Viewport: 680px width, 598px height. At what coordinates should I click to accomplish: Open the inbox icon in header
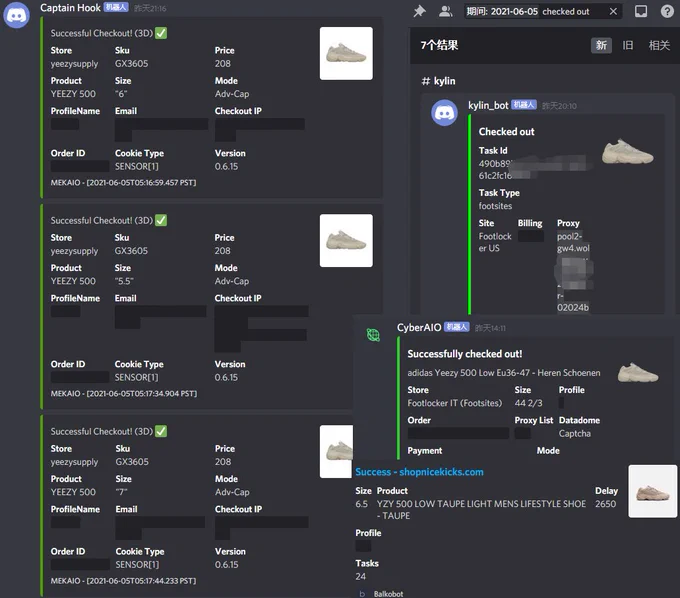pos(641,11)
